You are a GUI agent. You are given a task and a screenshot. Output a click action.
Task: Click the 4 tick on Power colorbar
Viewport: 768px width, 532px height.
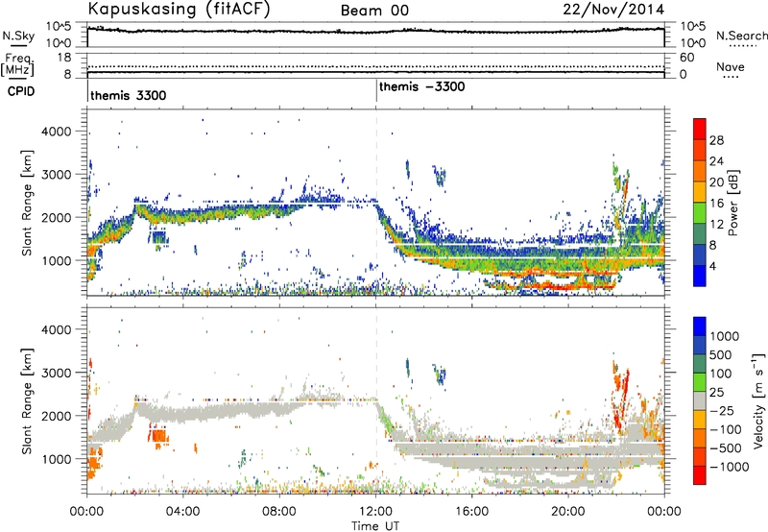click(713, 266)
